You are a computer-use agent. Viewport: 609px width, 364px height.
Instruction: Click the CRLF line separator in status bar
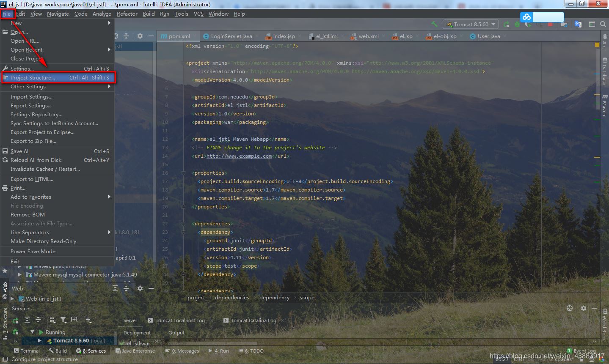click(x=520, y=359)
